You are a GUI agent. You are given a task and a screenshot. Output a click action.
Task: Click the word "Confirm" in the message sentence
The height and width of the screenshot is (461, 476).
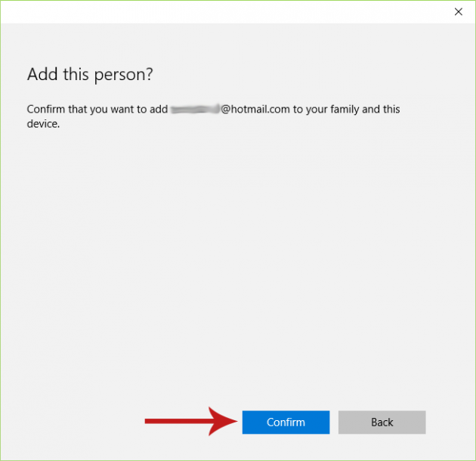tap(48, 110)
